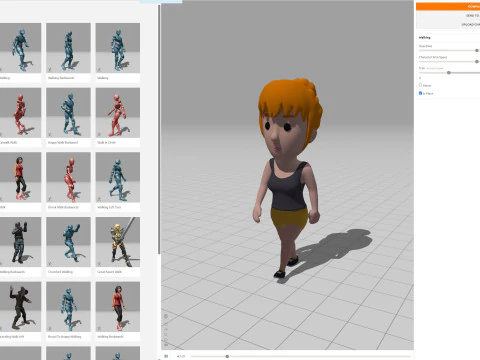Select the Catwalk Walk red mannequin thumbnail
480x360 pixels.
[x=20, y=113]
